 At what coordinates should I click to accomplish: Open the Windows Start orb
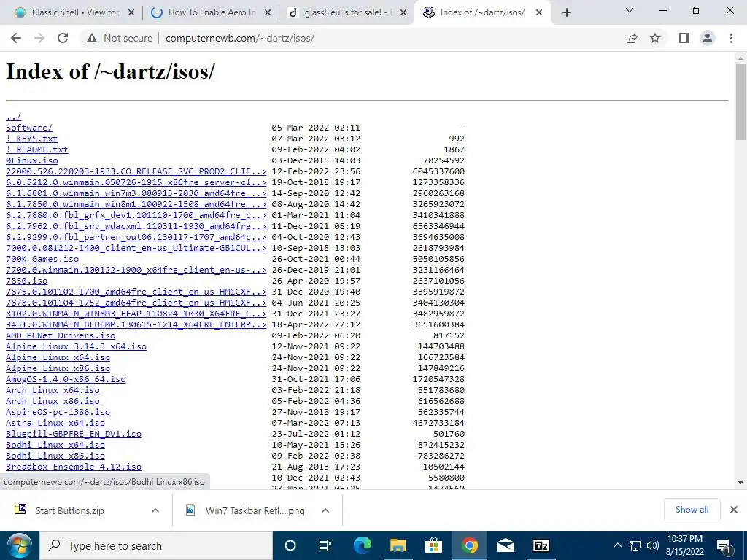20,545
